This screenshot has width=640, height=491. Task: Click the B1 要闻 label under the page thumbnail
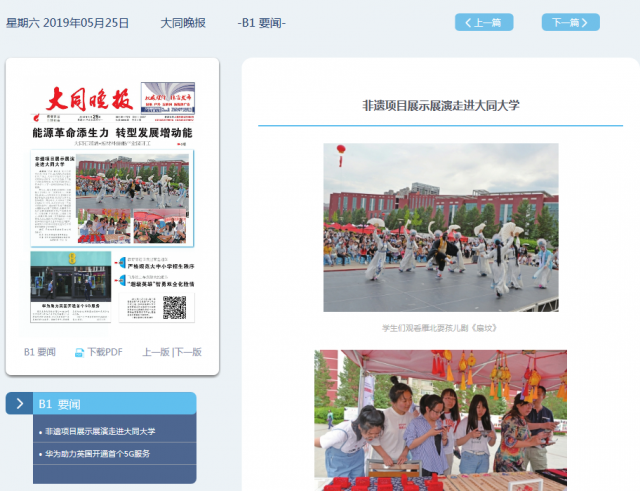click(x=40, y=352)
